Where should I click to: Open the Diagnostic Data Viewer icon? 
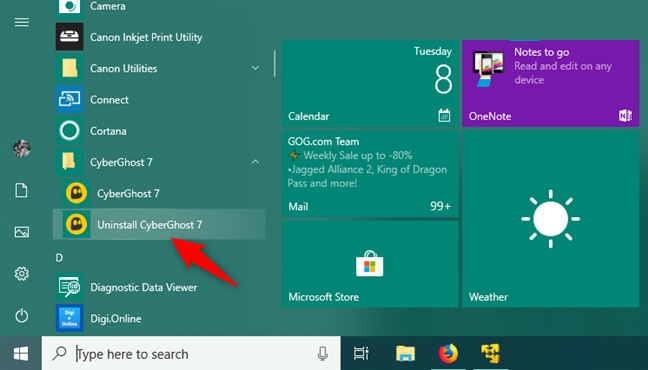pyautogui.click(x=69, y=287)
